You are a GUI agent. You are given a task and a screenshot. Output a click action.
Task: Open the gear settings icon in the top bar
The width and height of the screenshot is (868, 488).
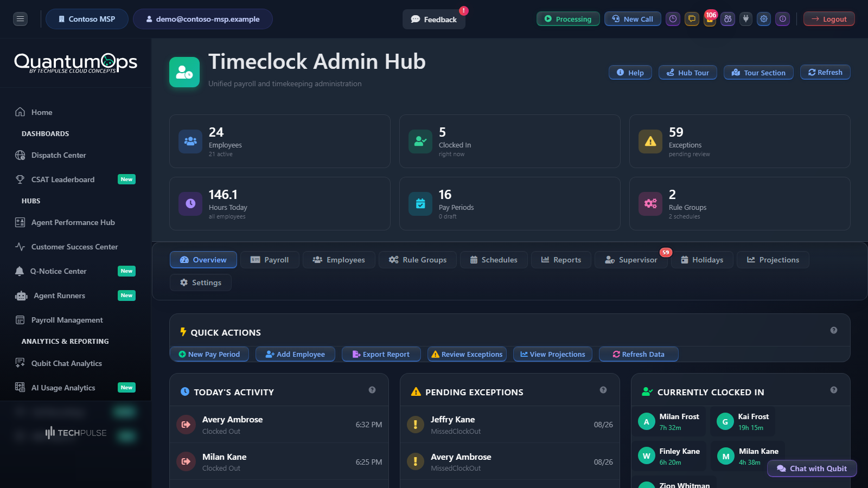[764, 19]
